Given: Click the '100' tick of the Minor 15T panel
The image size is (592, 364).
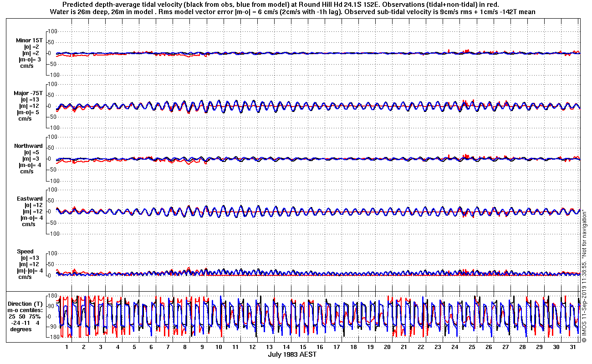Looking at the screenshot, I should pyautogui.click(x=52, y=31).
